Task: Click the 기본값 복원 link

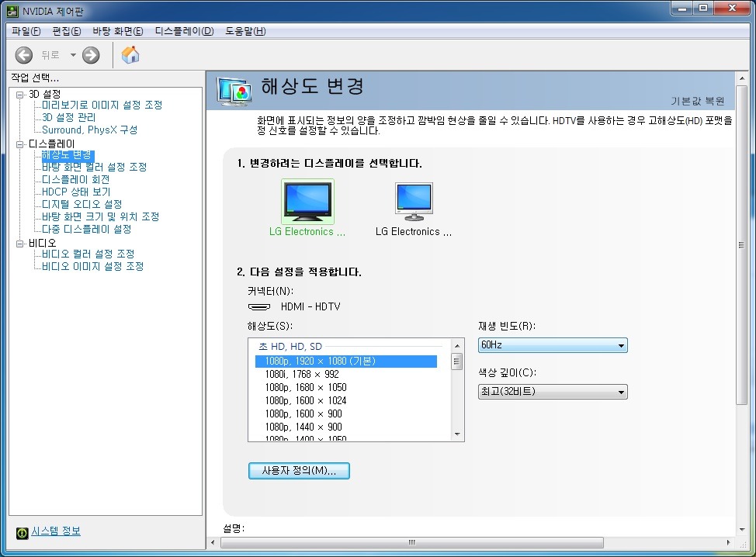Action: tap(698, 102)
